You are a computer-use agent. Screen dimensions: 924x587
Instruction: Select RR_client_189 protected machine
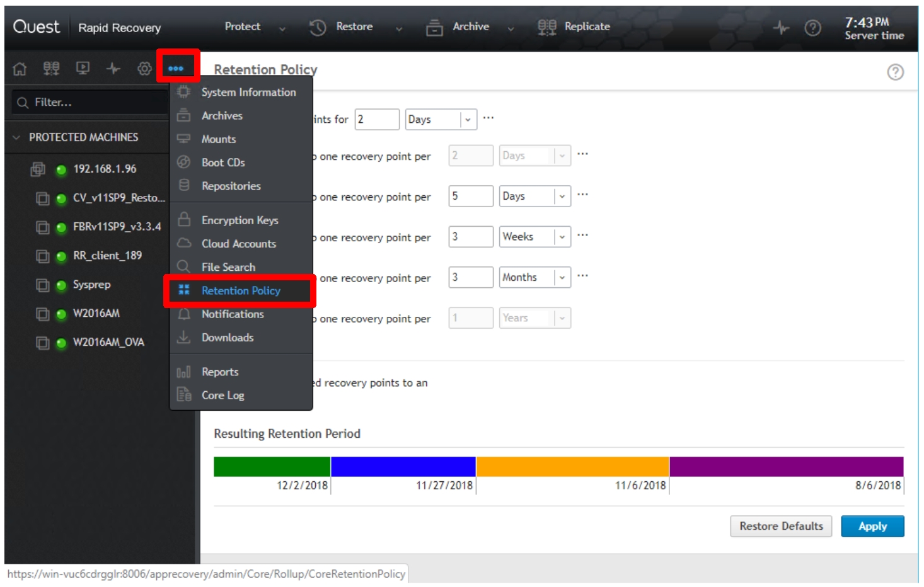point(107,256)
